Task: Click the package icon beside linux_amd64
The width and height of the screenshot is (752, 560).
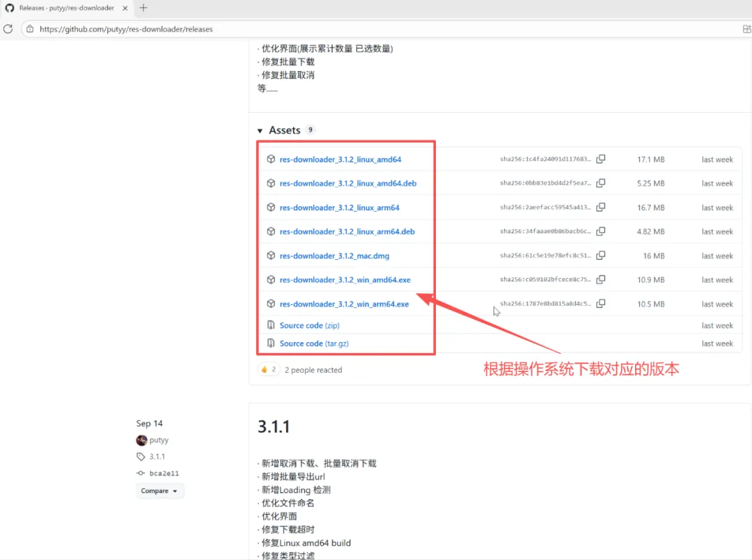Action: [x=271, y=160]
